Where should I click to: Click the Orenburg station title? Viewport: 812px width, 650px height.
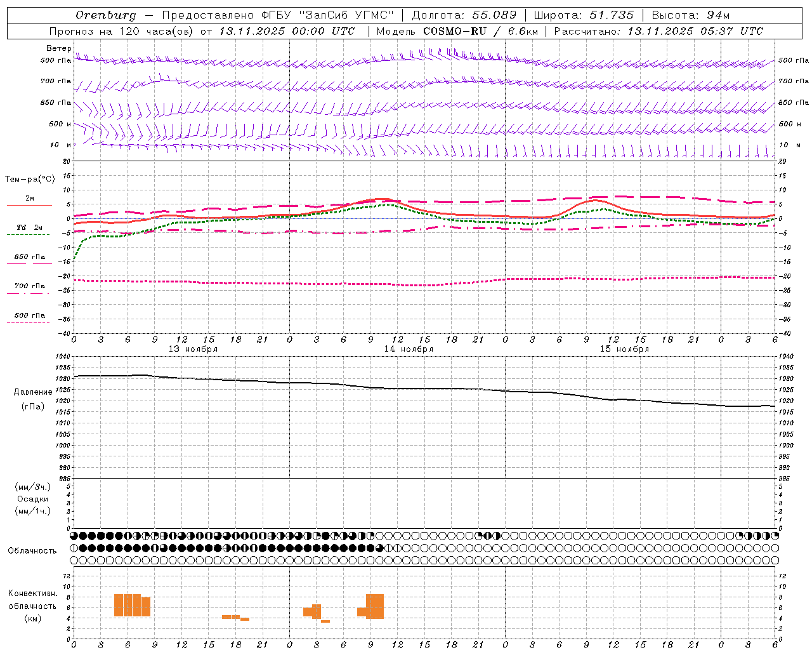(105, 15)
